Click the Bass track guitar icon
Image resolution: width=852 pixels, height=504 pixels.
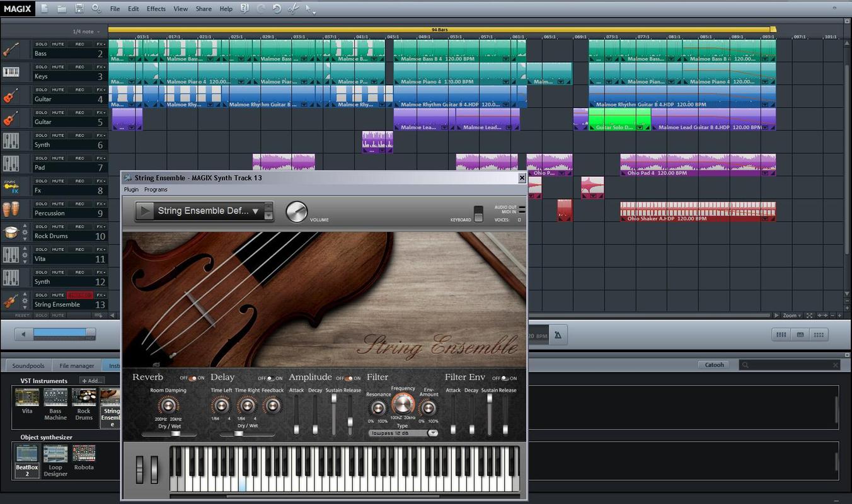pos(11,50)
